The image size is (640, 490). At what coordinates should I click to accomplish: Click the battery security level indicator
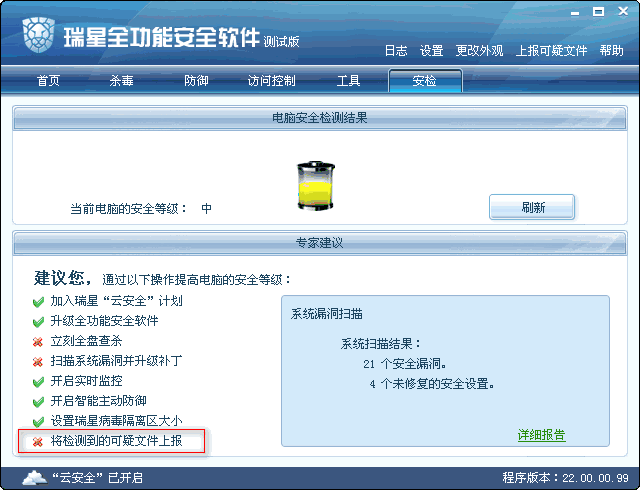click(316, 186)
